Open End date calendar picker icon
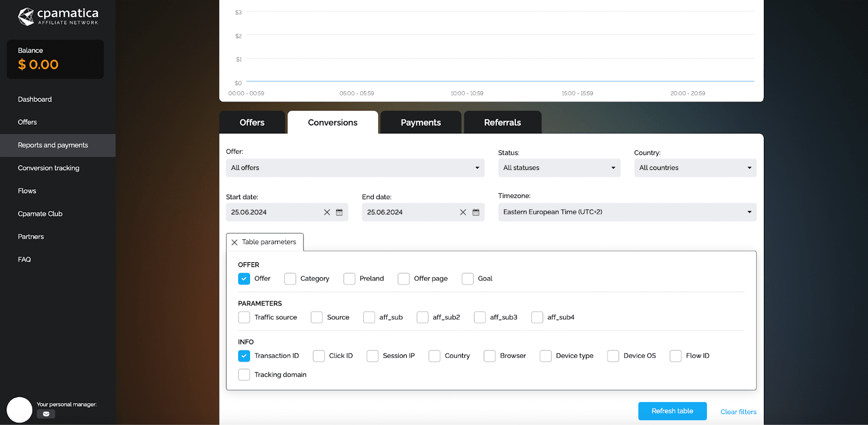 coord(476,212)
